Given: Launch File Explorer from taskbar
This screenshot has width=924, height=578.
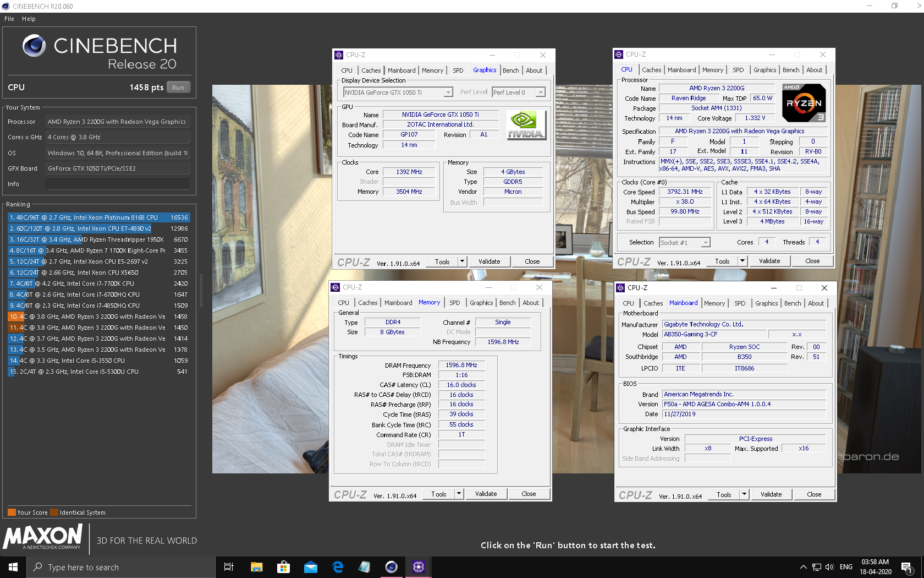Looking at the screenshot, I should click(256, 567).
